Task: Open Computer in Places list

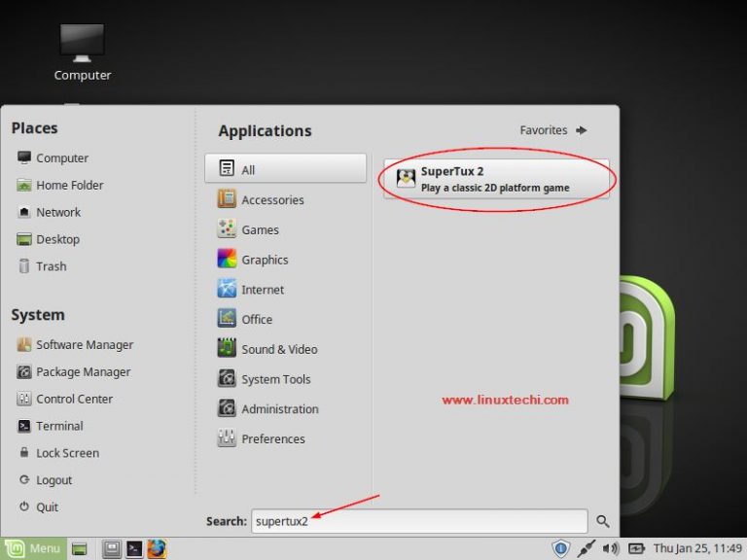Action: click(x=53, y=158)
